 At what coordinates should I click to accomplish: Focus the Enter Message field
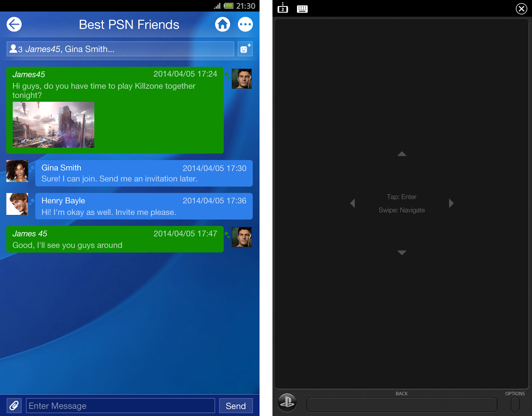click(x=121, y=405)
